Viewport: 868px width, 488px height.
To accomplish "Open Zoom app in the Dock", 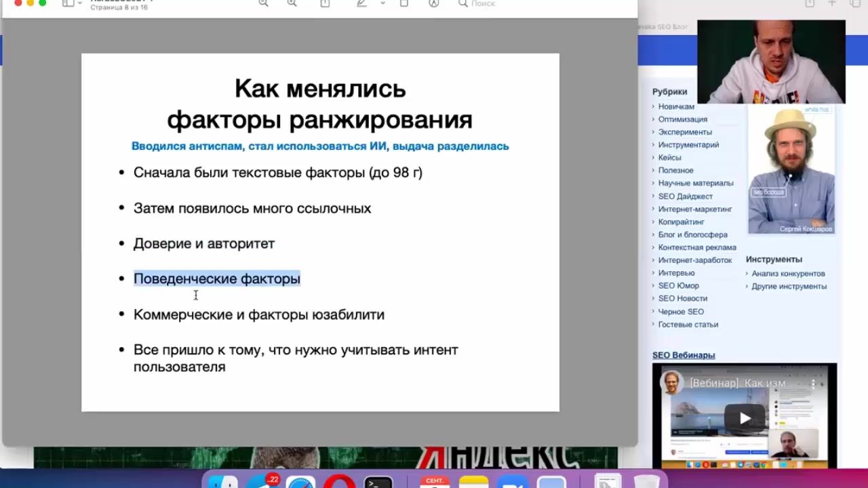I will click(x=513, y=482).
